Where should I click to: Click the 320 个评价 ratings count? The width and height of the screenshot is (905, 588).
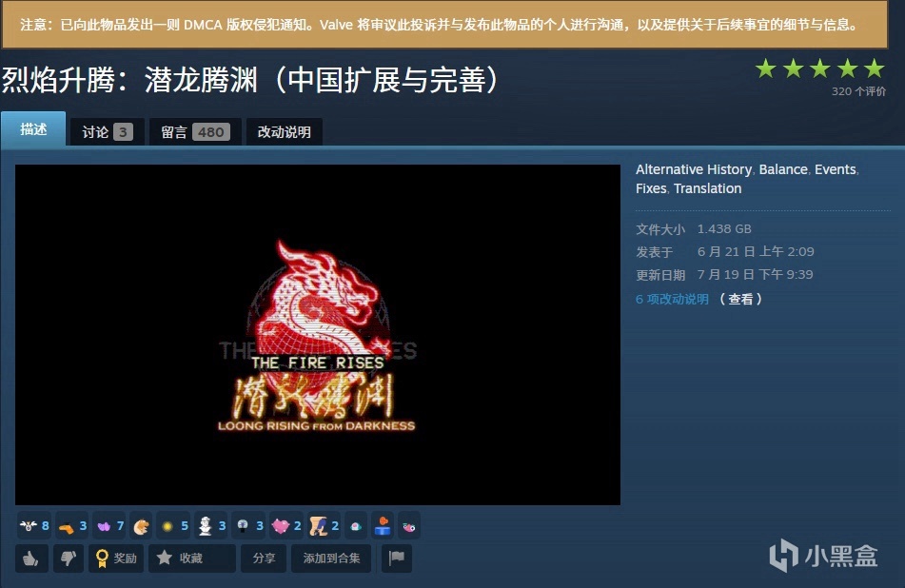click(858, 91)
